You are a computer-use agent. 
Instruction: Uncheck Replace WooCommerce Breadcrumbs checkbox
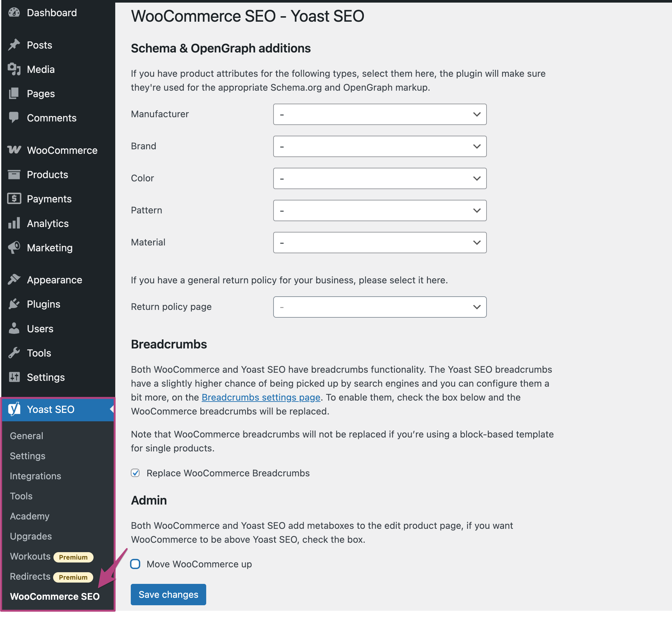(135, 473)
